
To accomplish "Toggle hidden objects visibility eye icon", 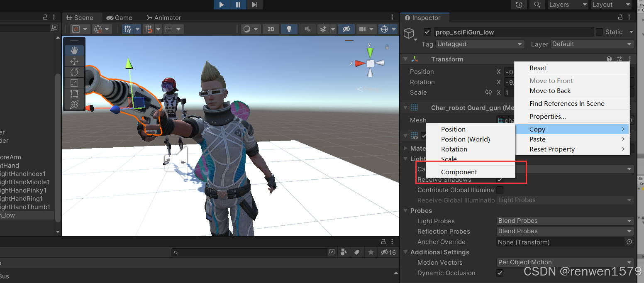I will point(346,29).
